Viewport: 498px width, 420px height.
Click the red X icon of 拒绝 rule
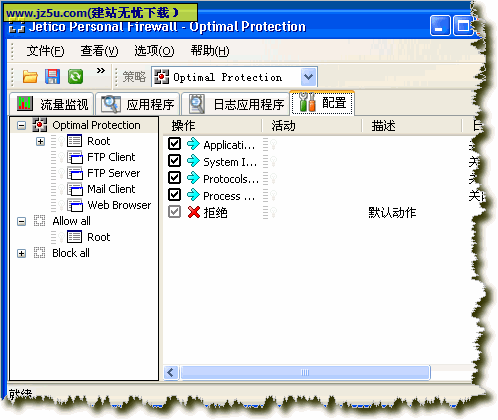194,212
